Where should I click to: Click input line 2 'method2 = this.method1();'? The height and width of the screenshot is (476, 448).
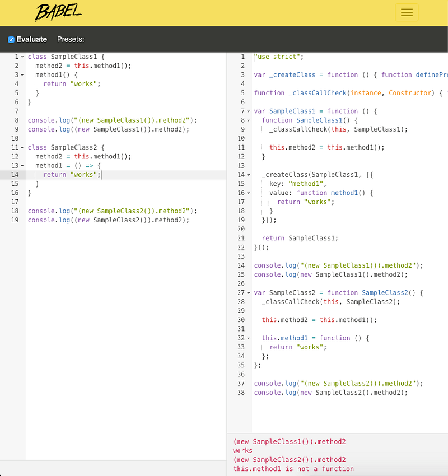click(x=83, y=66)
